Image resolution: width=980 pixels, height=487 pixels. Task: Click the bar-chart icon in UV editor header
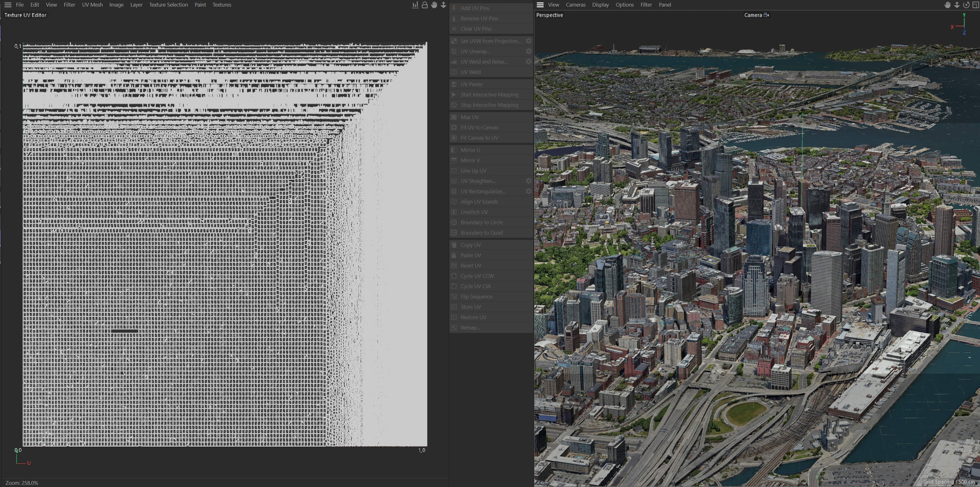pyautogui.click(x=415, y=5)
